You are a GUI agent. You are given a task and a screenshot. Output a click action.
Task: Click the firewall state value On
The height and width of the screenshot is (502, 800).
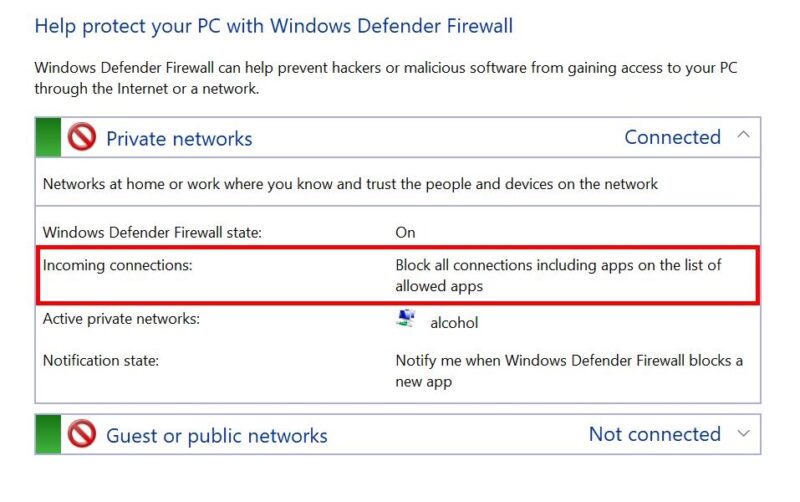405,232
